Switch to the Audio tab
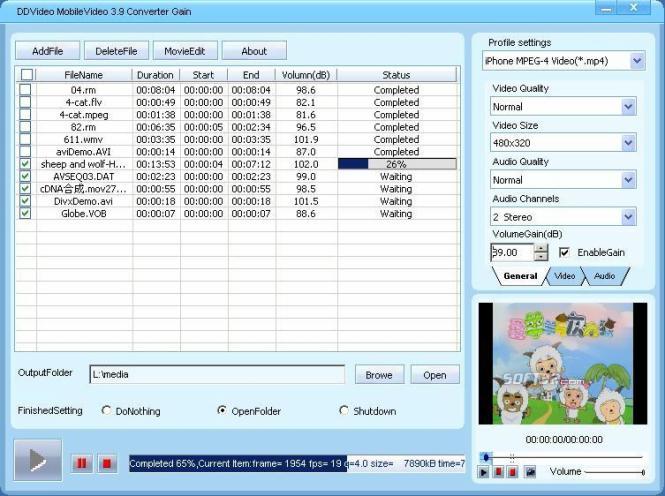The height and width of the screenshot is (496, 665). (604, 276)
